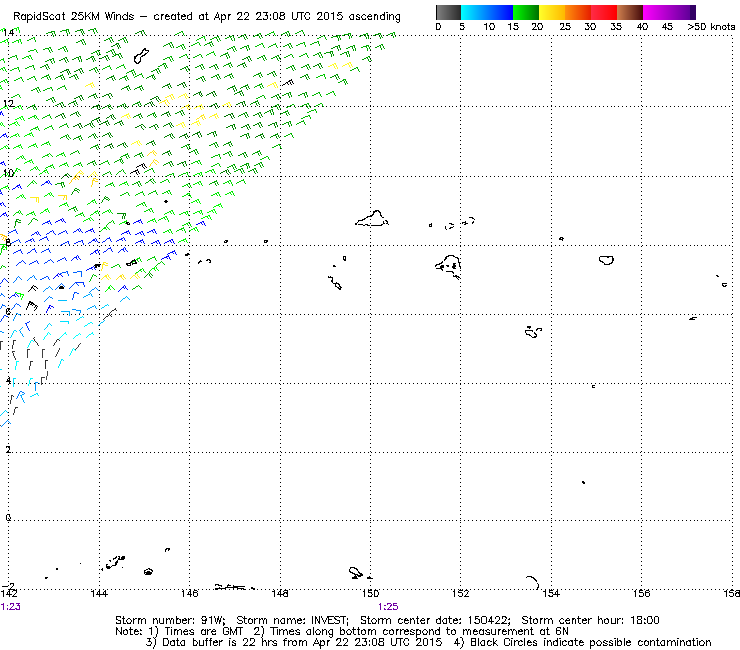Click the large island outline near 150E 9N

coord(372,219)
